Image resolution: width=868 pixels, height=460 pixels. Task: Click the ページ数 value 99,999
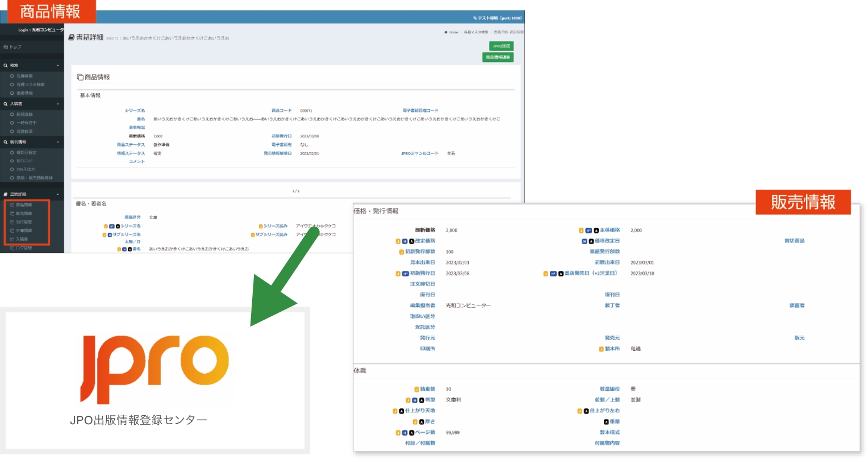point(453,433)
